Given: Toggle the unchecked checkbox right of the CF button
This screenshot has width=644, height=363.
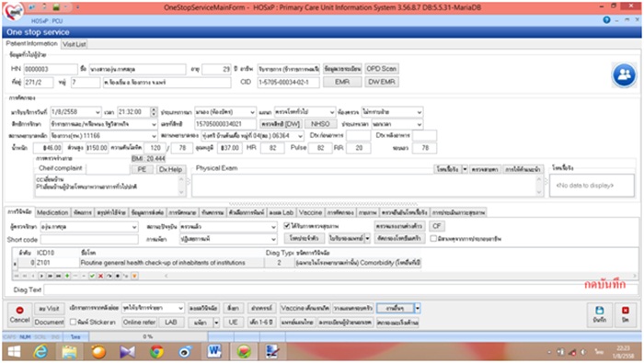Looking at the screenshot, I should point(433,238).
